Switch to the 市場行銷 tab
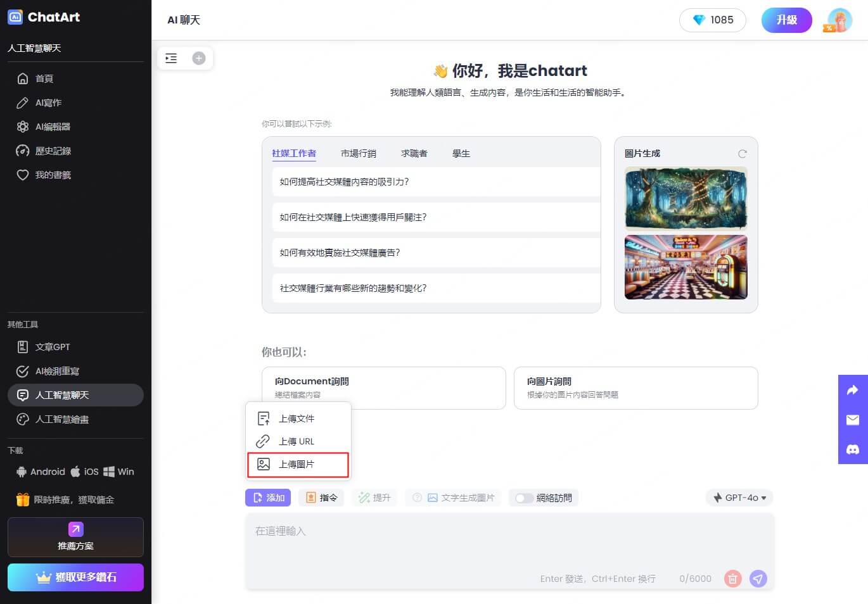This screenshot has height=604, width=868. pos(359,153)
